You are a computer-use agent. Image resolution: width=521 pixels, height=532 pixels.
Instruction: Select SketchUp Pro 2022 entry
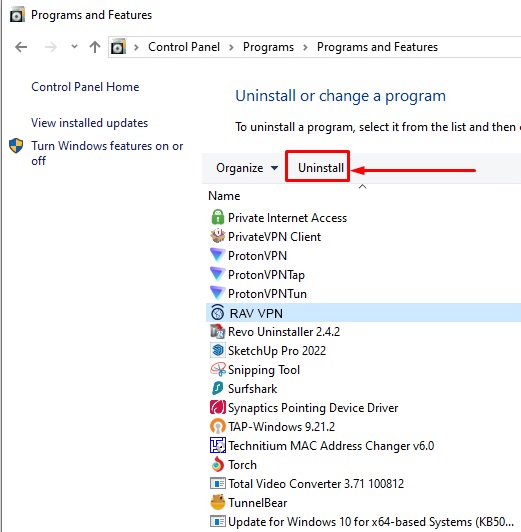click(277, 350)
